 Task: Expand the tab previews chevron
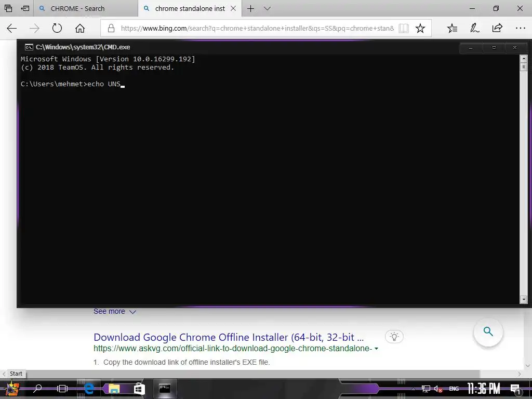[268, 8]
